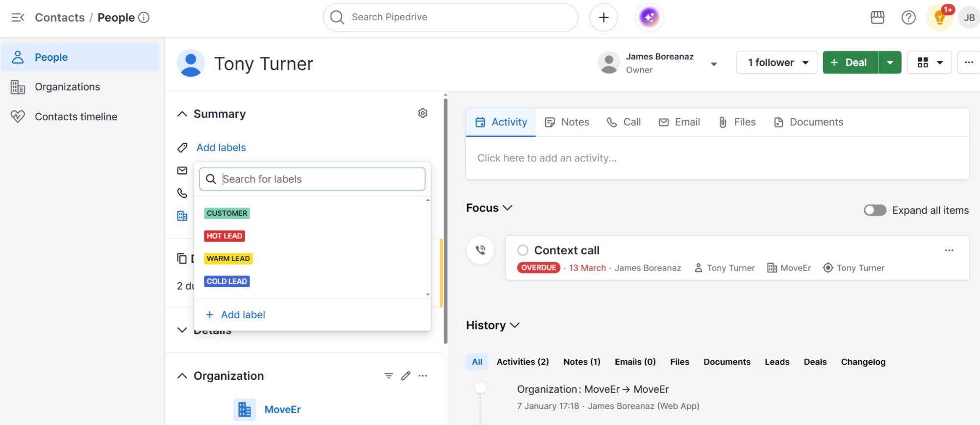Open the help question mark icon

908,18
